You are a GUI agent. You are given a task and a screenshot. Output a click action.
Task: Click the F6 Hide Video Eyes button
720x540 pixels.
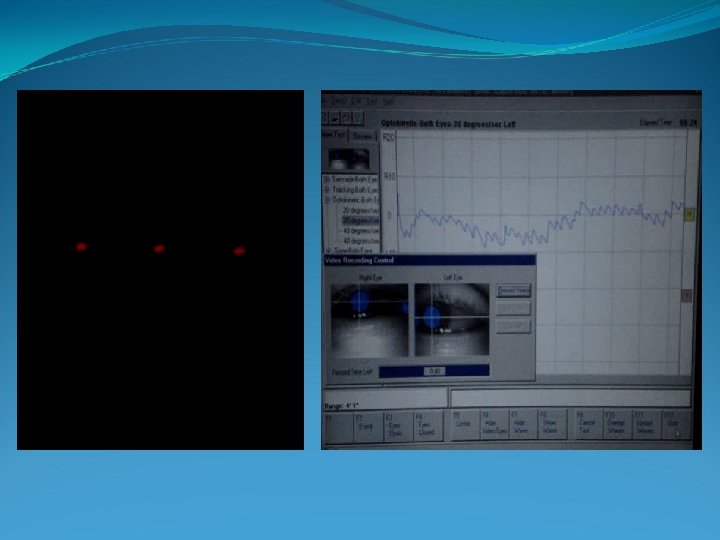pyautogui.click(x=494, y=425)
